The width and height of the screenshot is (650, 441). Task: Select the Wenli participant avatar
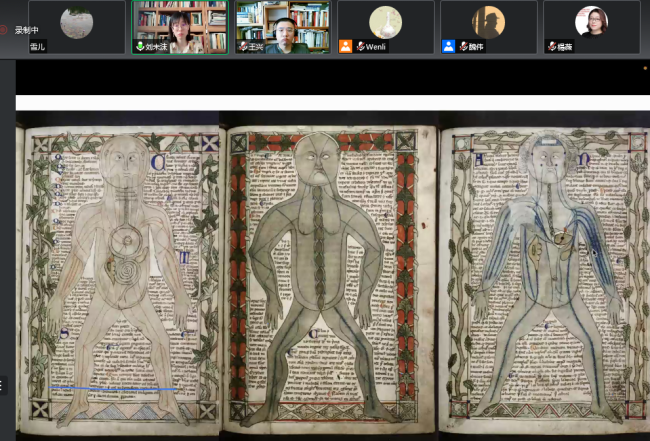[386, 22]
